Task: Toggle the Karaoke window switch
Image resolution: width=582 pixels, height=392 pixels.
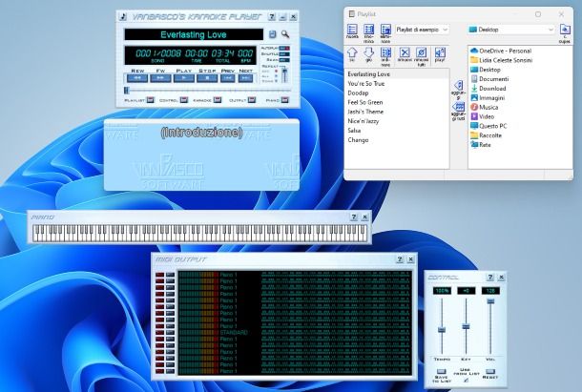Action: coord(218,100)
